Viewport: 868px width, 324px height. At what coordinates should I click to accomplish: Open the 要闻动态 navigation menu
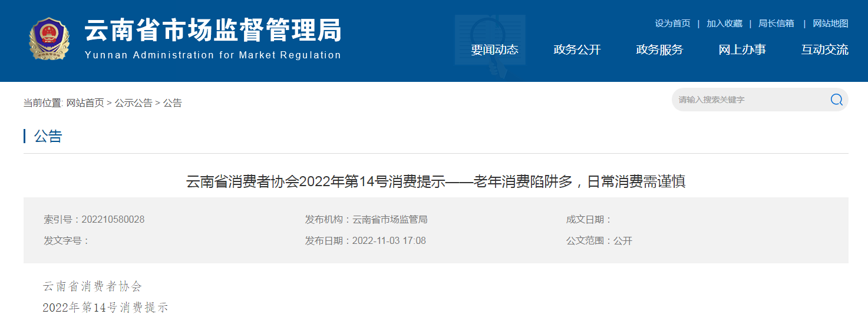pos(494,50)
